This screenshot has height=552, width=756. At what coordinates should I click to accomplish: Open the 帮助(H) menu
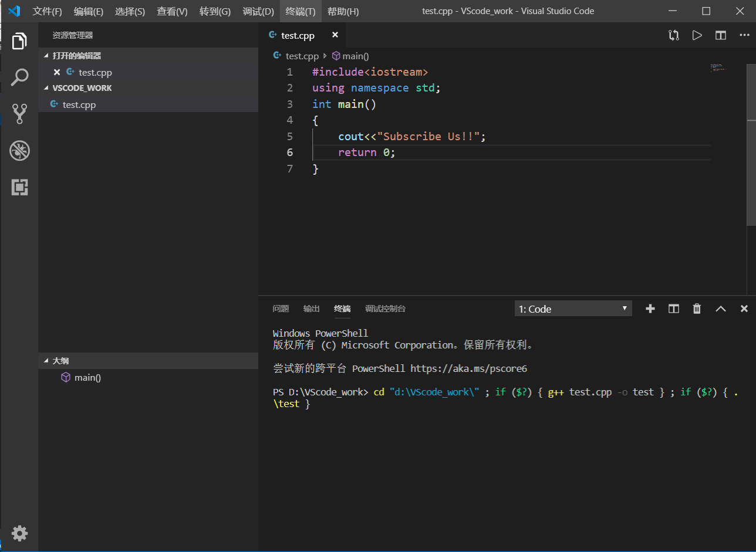pos(343,11)
